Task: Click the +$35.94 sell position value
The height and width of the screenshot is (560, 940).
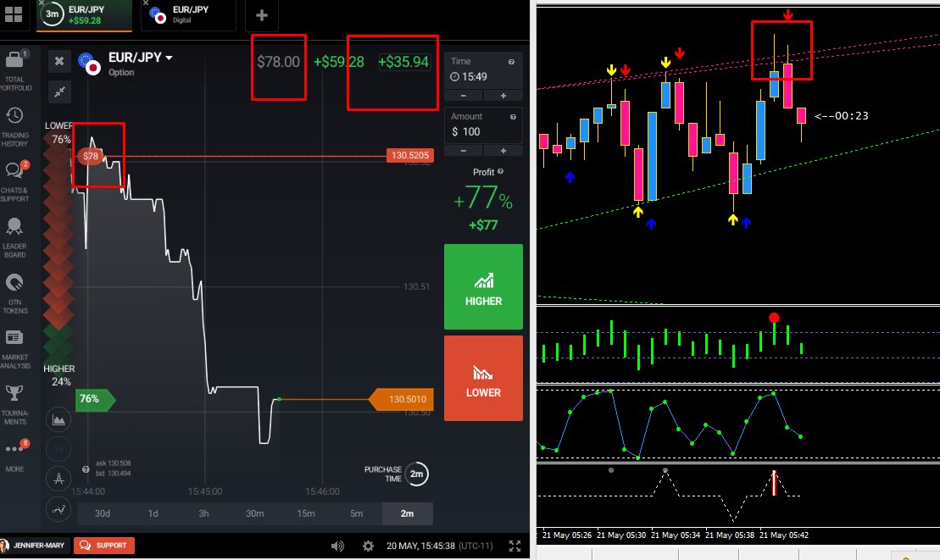Action: 403,62
